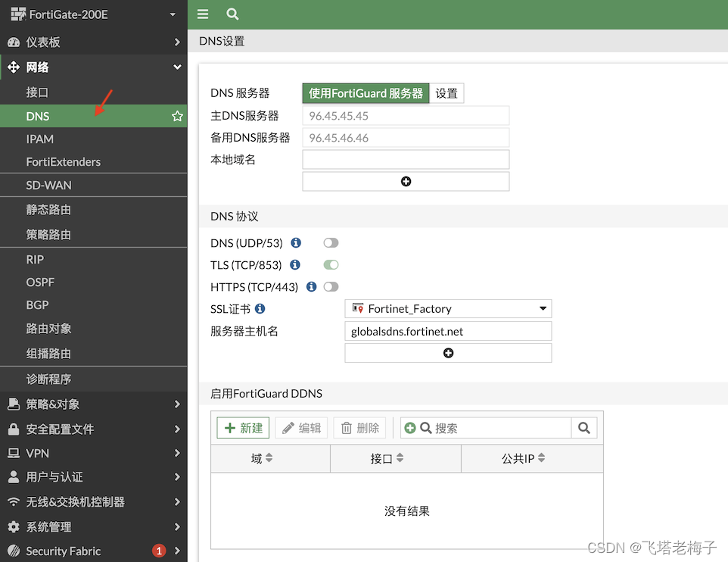Click the hamburger menu icon in top bar
The height and width of the screenshot is (562, 728).
click(x=202, y=14)
